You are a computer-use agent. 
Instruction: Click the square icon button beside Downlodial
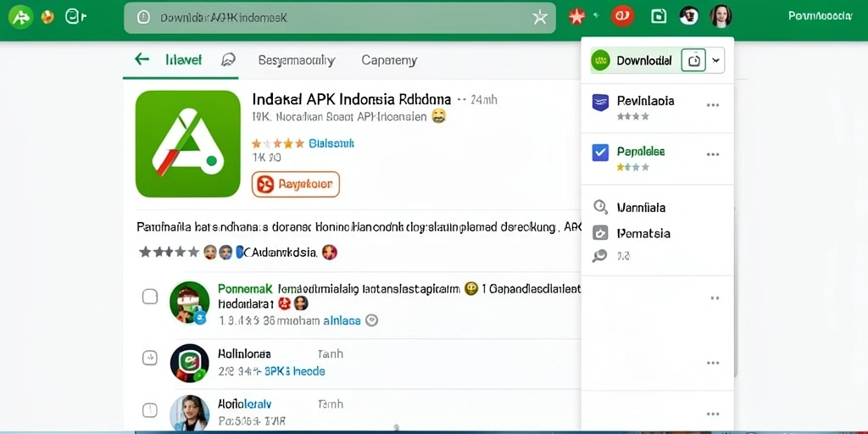[693, 60]
